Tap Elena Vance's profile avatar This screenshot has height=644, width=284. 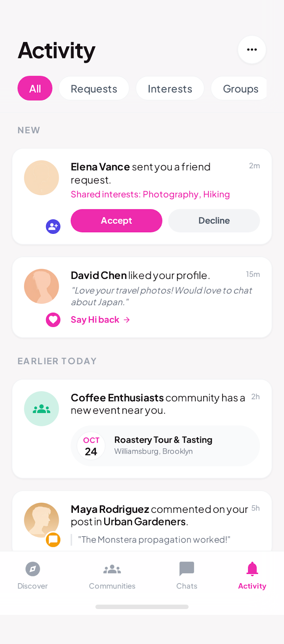(x=41, y=178)
